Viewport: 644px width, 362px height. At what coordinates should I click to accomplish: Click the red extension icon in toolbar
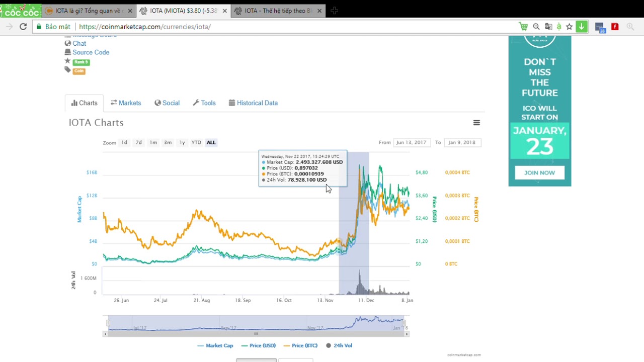(x=615, y=27)
